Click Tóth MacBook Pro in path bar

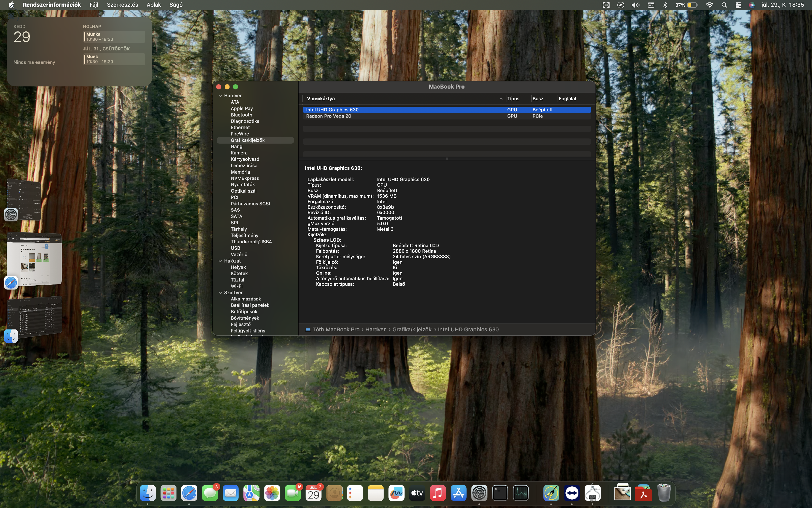(x=336, y=330)
